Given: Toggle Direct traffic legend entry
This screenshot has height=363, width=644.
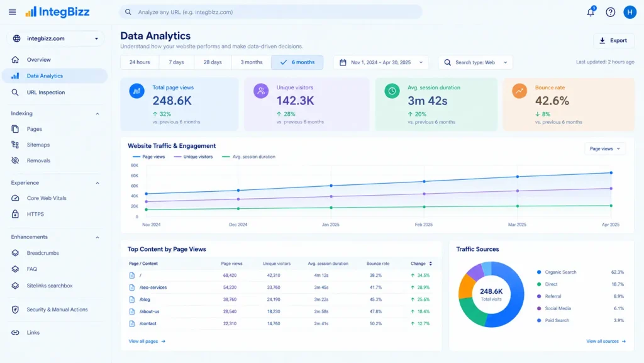Looking at the screenshot, I should point(547,284).
